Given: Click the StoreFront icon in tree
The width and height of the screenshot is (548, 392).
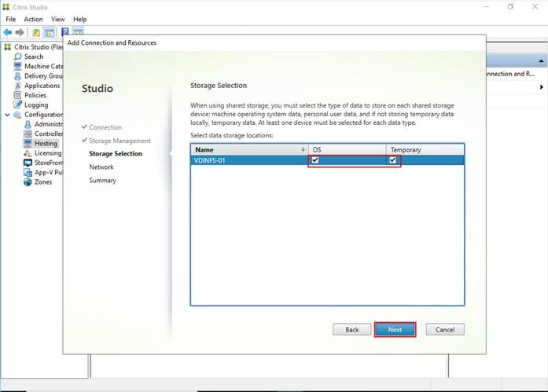Looking at the screenshot, I should [28, 163].
